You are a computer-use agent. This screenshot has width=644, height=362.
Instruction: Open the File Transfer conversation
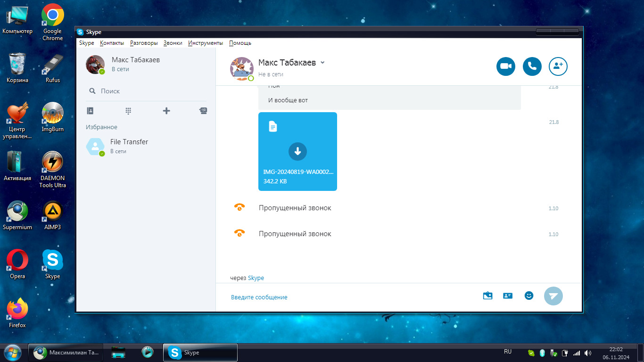click(x=146, y=147)
